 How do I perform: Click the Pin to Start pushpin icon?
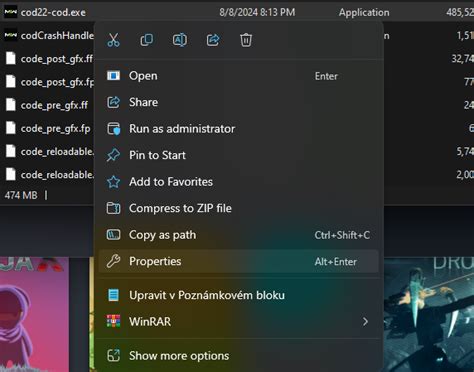[113, 155]
